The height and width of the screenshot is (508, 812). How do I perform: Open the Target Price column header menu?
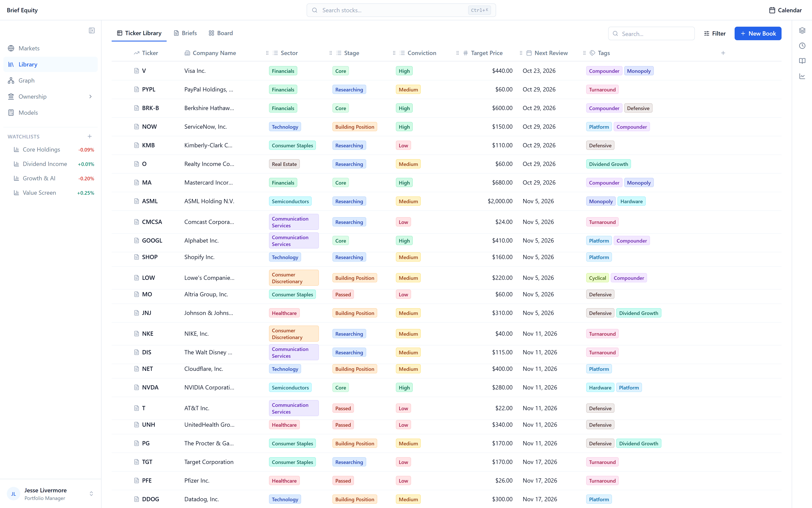point(483,53)
